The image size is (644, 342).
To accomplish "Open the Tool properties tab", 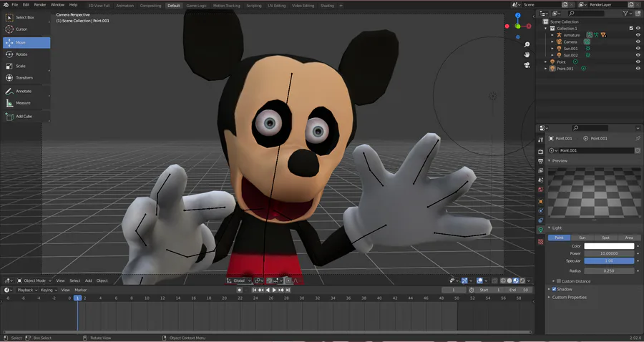I will coord(540,140).
